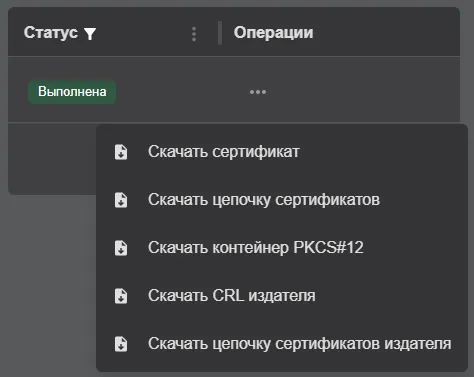Click download icon beside Скачать CRL издателя

tap(121, 296)
